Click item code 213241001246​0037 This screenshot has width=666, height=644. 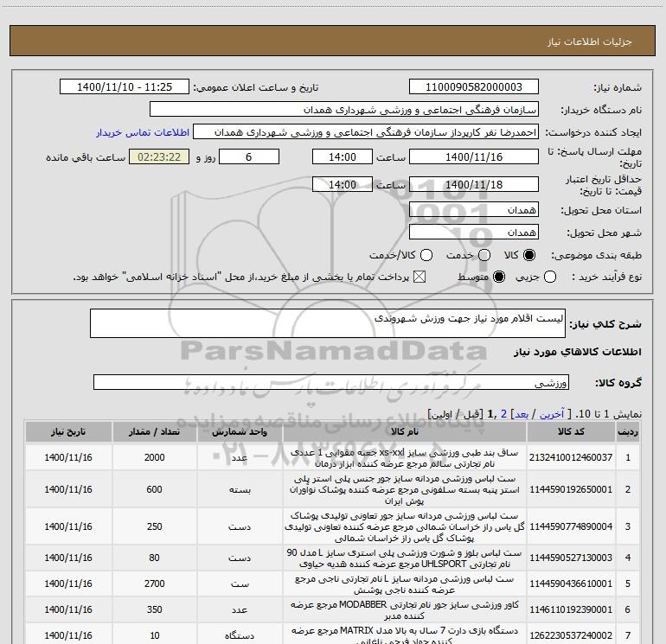click(571, 457)
